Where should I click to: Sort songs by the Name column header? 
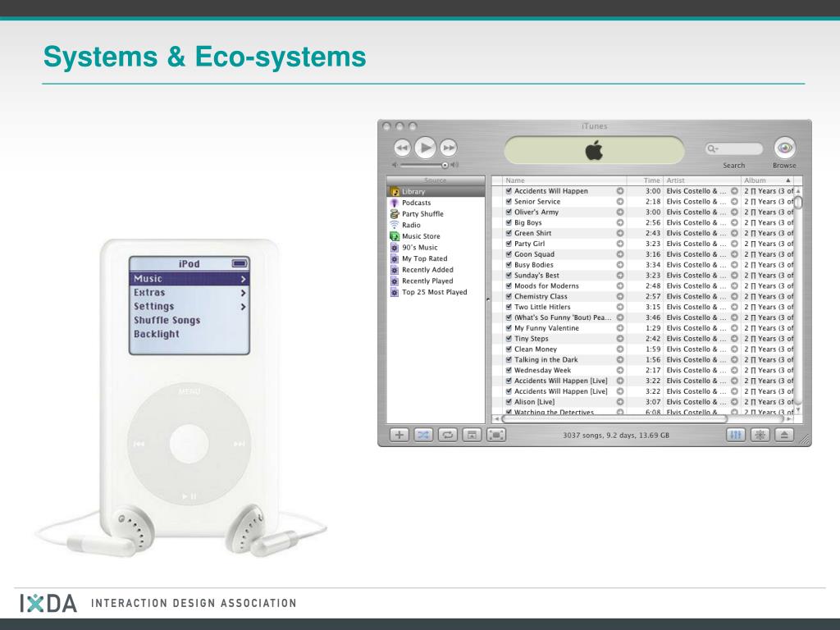pyautogui.click(x=564, y=180)
